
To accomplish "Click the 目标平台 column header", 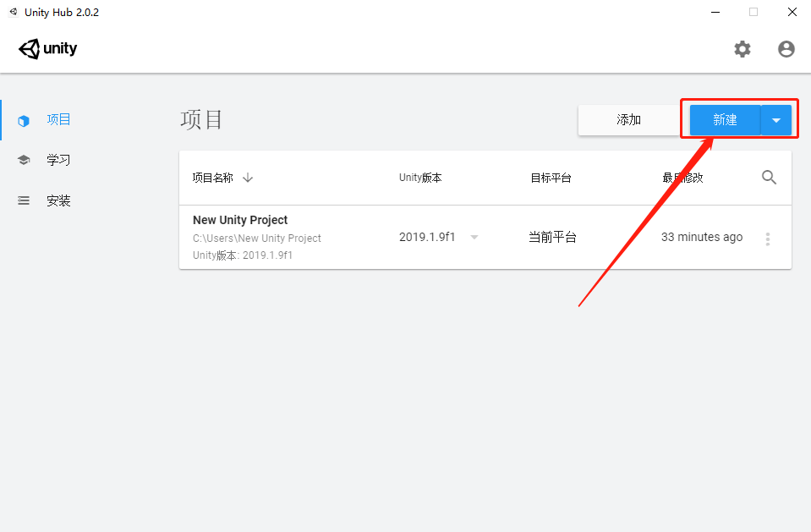I will (551, 178).
